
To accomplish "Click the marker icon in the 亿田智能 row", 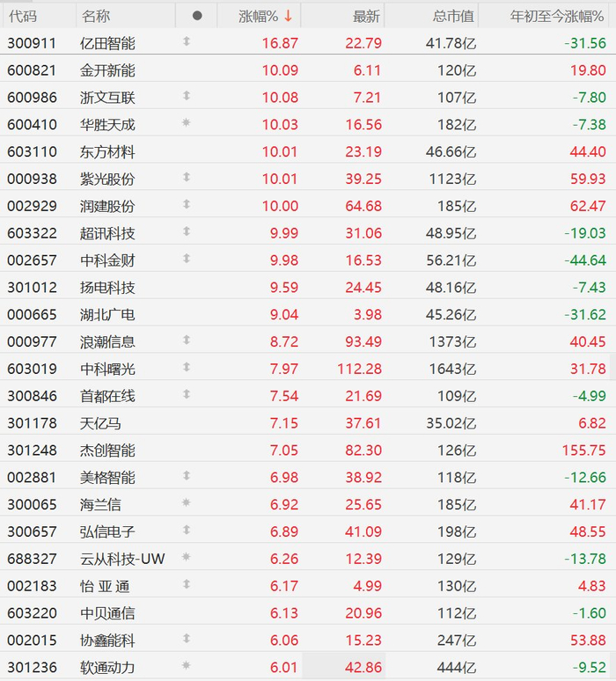I will point(187,41).
